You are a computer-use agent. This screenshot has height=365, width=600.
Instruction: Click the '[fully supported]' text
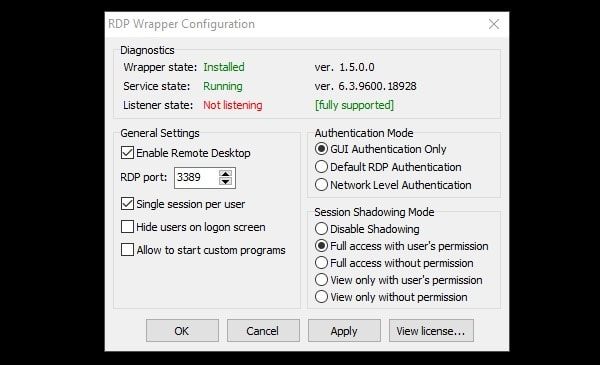click(354, 105)
